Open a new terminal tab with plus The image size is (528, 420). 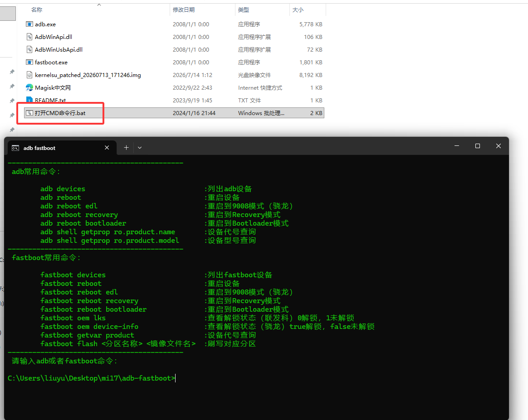[126, 148]
